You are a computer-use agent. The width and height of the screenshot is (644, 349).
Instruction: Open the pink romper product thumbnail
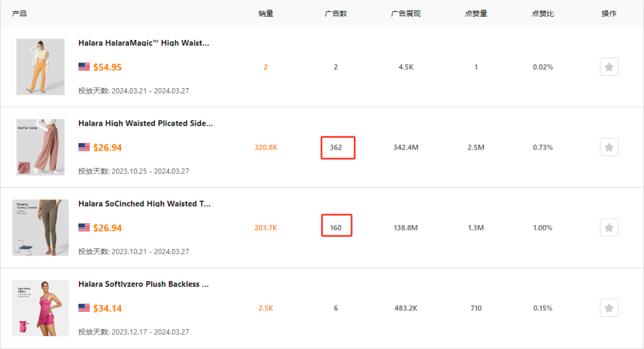tap(41, 308)
